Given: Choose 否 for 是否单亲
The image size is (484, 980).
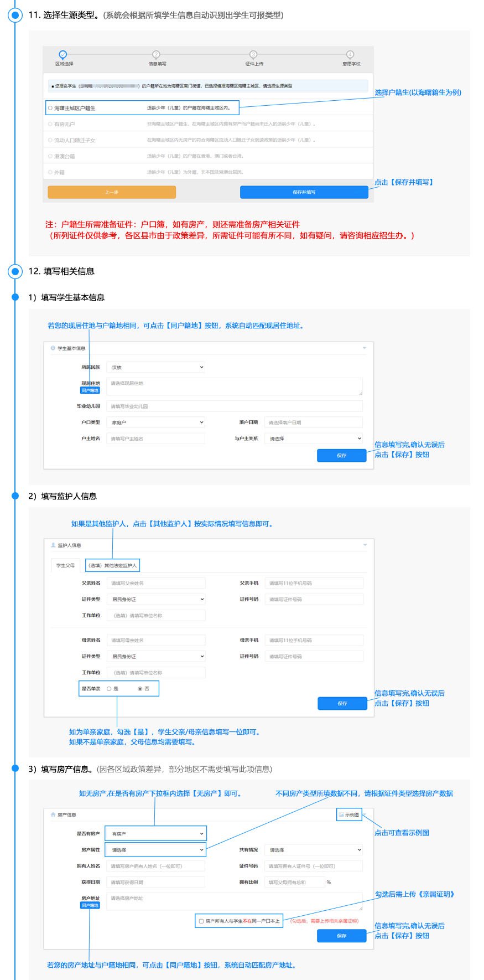Looking at the screenshot, I should point(140,689).
